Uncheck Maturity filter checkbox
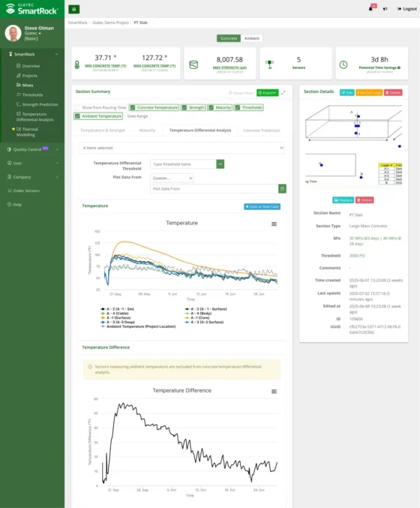The height and width of the screenshot is (508, 420). pos(211,107)
